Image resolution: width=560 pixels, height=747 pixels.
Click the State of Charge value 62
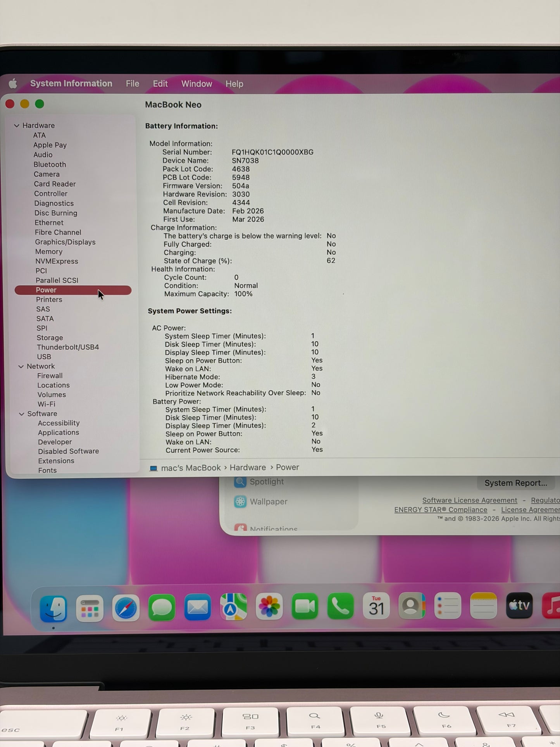331,261
